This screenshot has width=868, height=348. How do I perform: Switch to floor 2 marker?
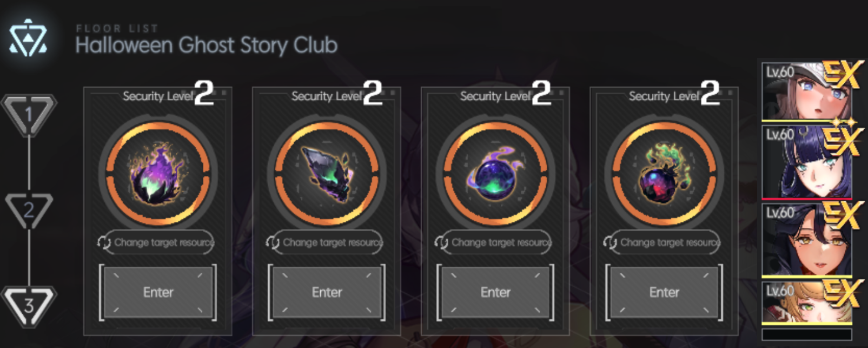pos(29,209)
